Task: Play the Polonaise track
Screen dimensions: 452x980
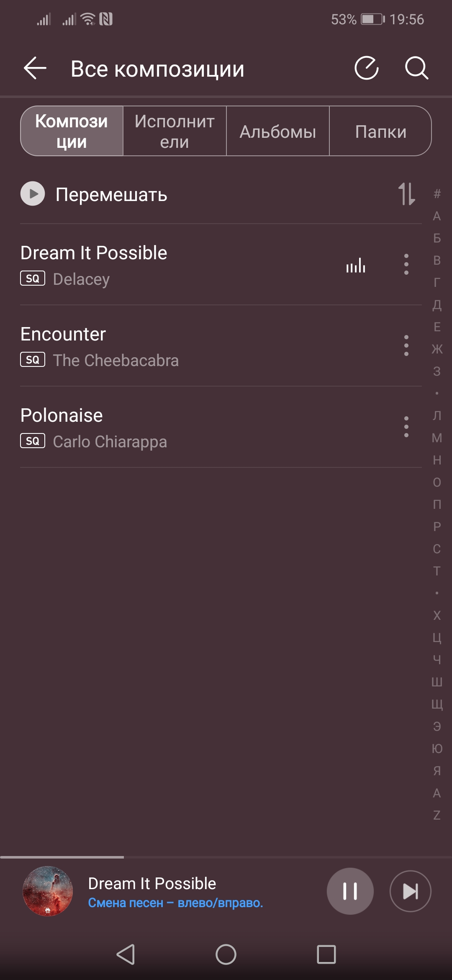Action: click(x=167, y=427)
